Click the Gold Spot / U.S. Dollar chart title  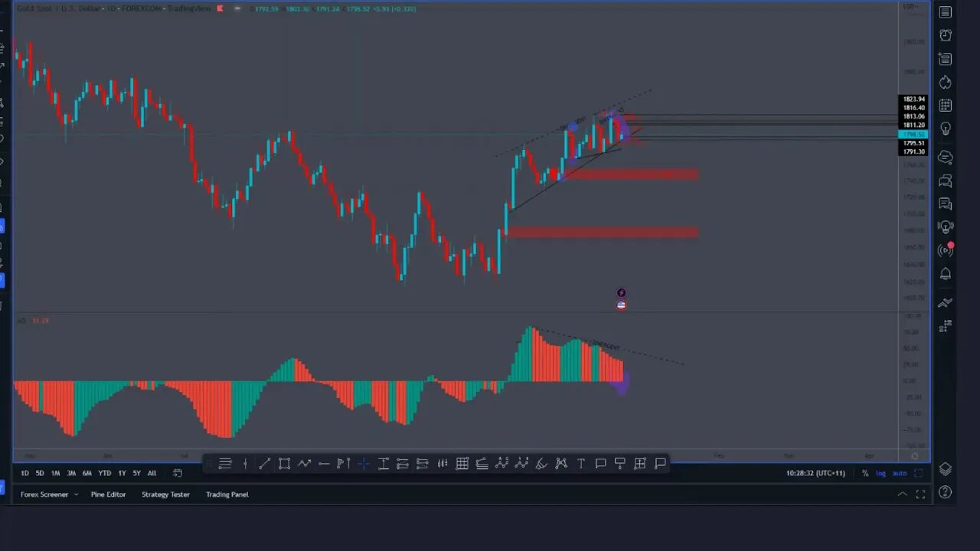(113, 8)
